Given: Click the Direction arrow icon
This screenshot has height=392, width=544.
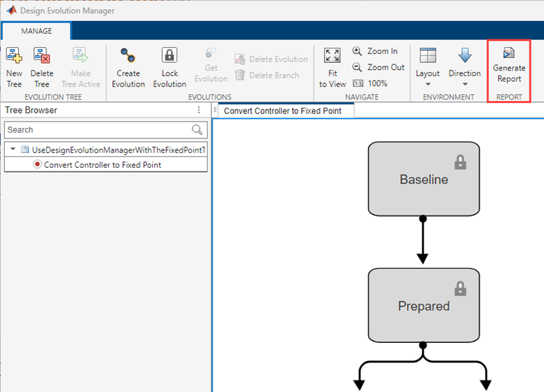Looking at the screenshot, I should pyautogui.click(x=465, y=55).
